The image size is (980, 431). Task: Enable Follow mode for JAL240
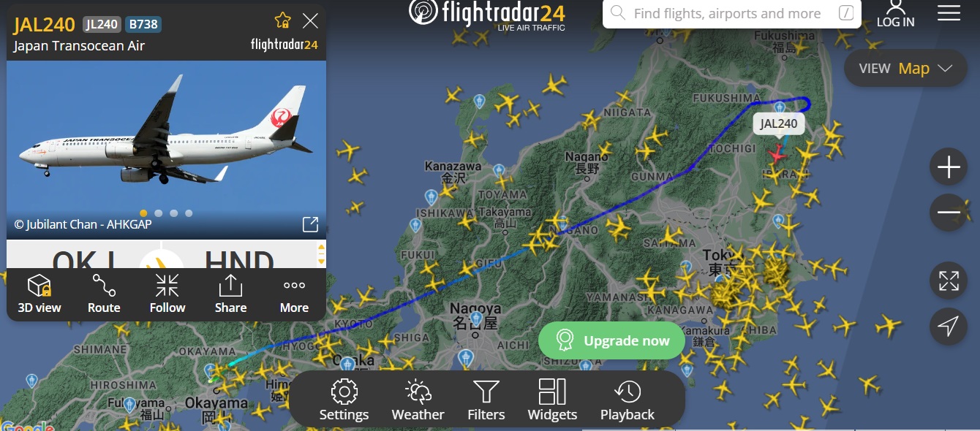167,294
